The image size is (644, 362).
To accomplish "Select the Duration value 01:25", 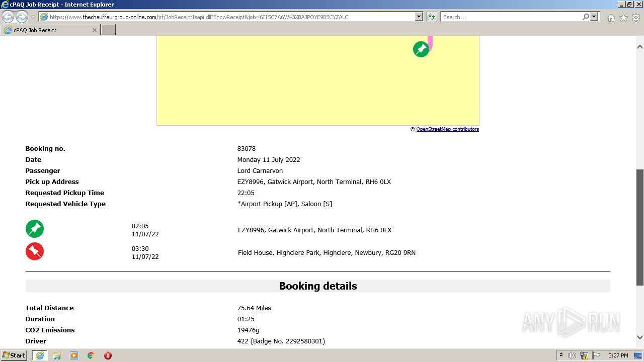I will pyautogui.click(x=246, y=319).
